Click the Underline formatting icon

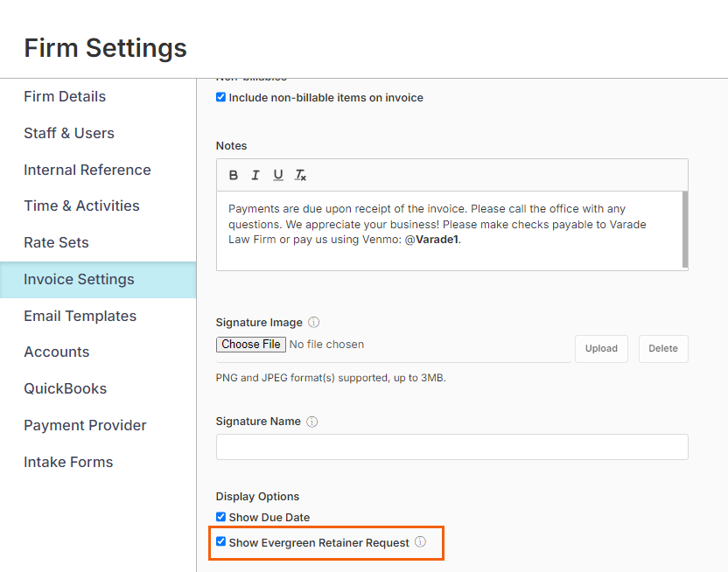pyautogui.click(x=278, y=175)
